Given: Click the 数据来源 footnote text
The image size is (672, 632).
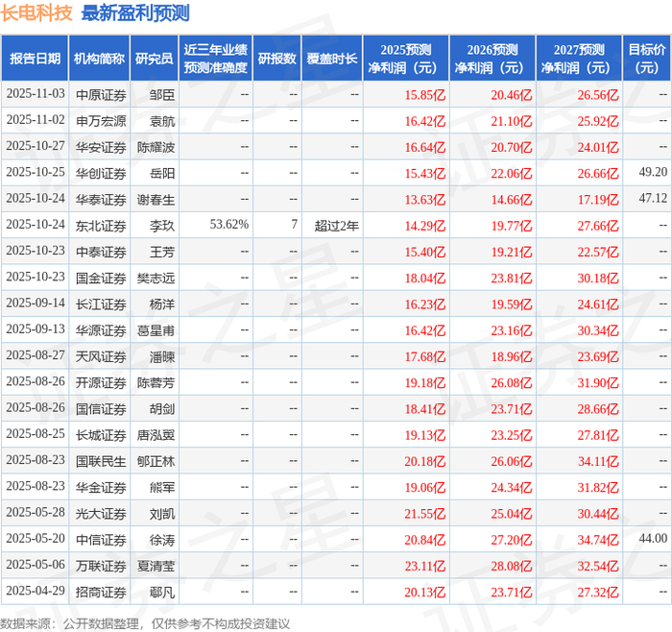Looking at the screenshot, I should click(x=145, y=623).
